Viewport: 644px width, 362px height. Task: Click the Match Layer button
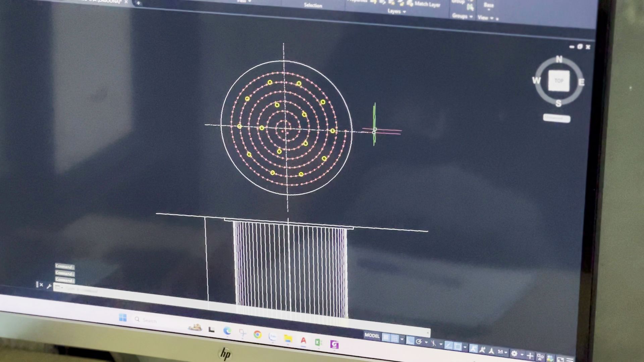pyautogui.click(x=427, y=4)
